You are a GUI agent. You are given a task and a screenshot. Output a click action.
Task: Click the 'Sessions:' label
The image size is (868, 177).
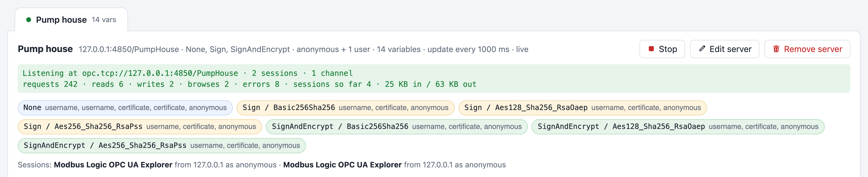[x=35, y=165]
